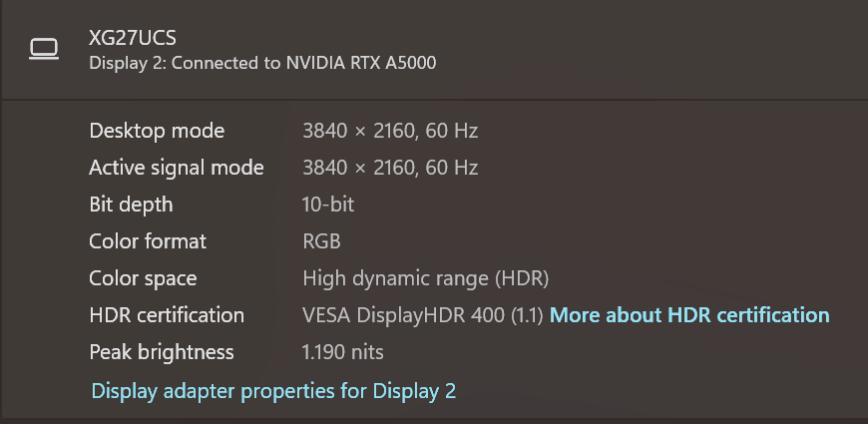Select the 'VESA DisplayHDR 400 (1.1)' text

[x=422, y=315]
